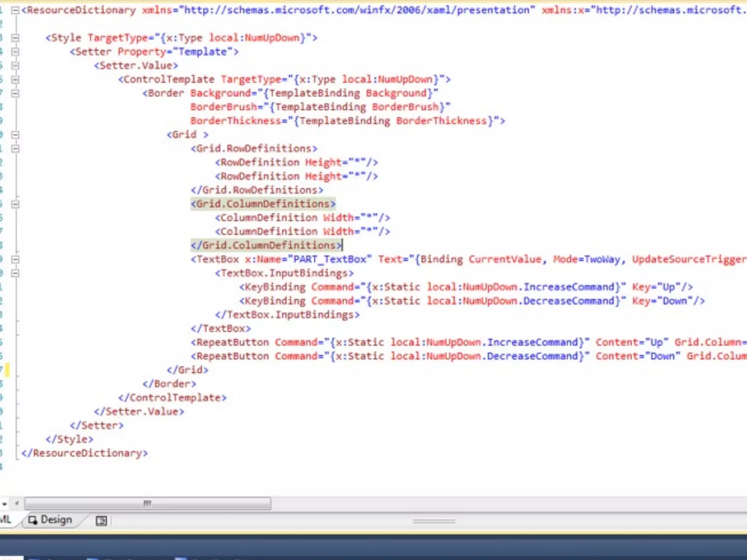Switch to the Design tab
Screen dimensions: 747x560
56,520
